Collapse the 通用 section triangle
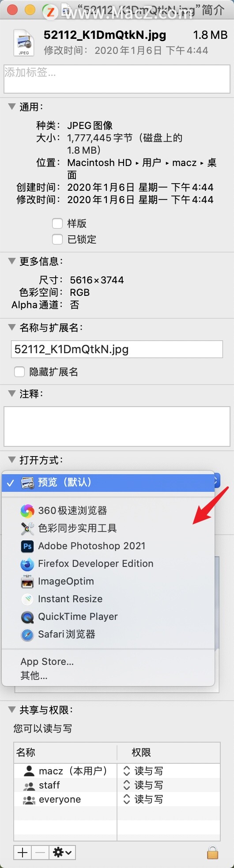Viewport: 234px width, 868px height. (x=12, y=106)
